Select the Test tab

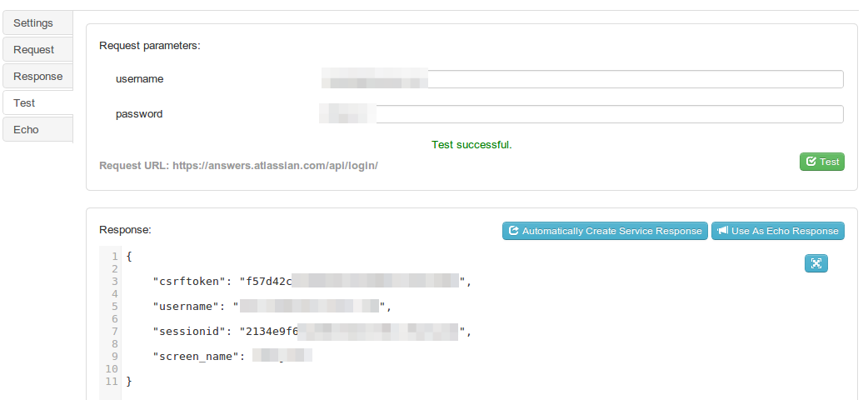click(x=25, y=103)
